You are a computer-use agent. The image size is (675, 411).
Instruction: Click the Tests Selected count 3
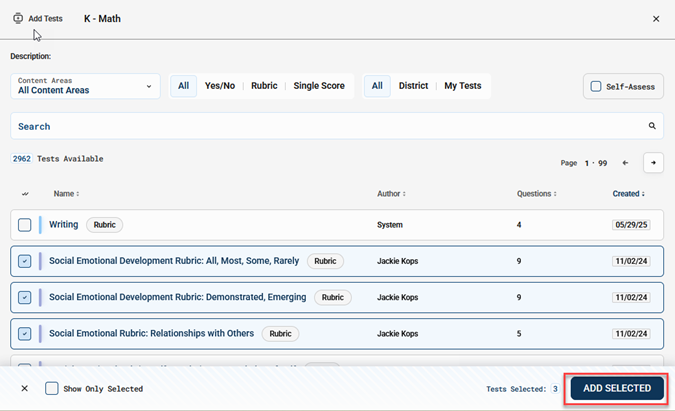coord(555,389)
